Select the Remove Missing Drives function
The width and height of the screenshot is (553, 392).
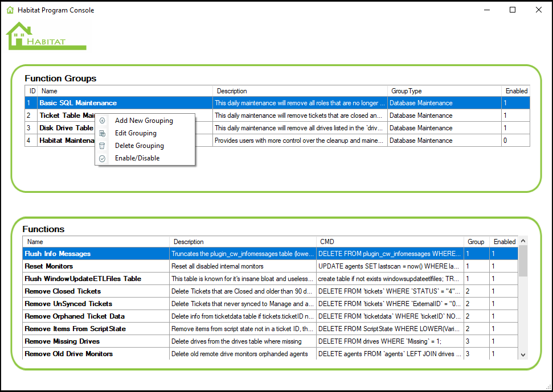point(62,341)
